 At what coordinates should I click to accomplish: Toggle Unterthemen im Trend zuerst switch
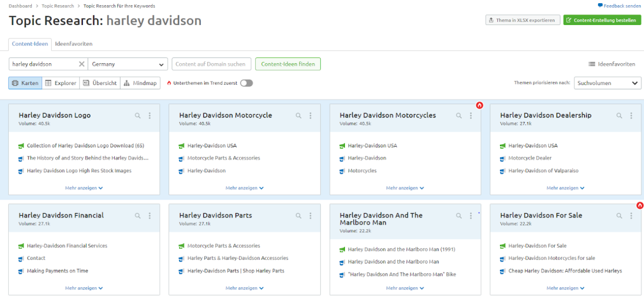pyautogui.click(x=246, y=83)
